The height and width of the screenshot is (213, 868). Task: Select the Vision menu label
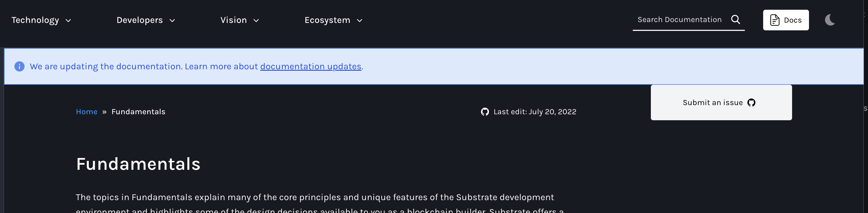(233, 20)
